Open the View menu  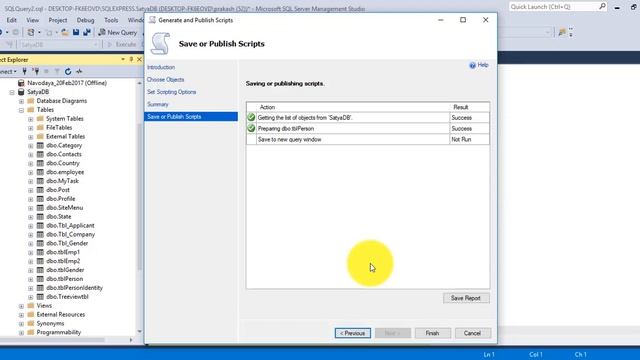33,20
